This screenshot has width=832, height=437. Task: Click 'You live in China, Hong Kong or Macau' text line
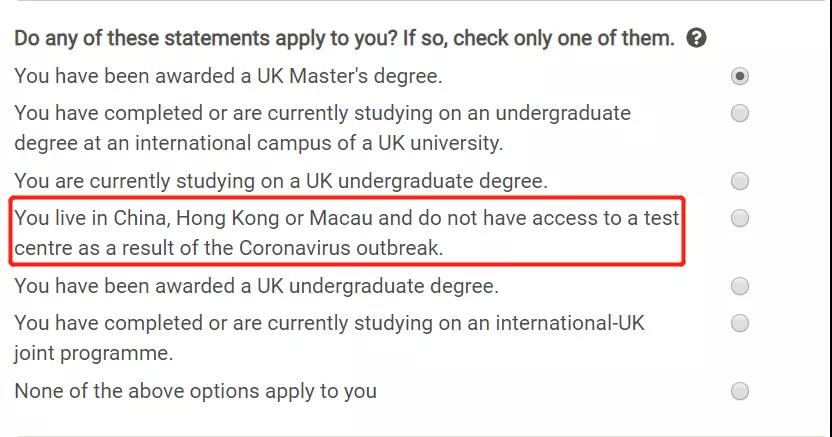pos(346,218)
